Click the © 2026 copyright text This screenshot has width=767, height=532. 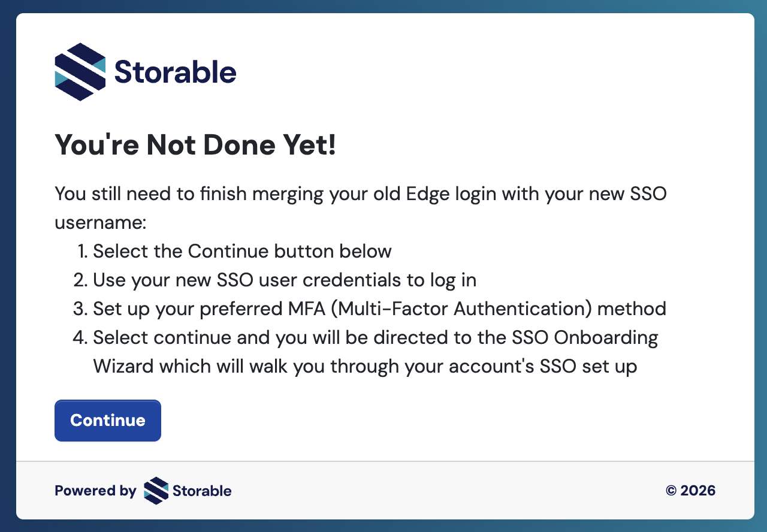coord(690,491)
